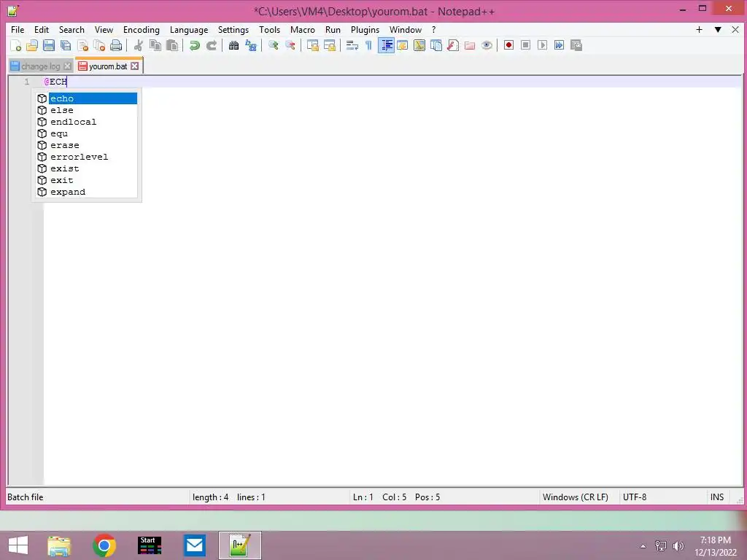Stop macro recording
The height and width of the screenshot is (560, 747).
coord(525,45)
